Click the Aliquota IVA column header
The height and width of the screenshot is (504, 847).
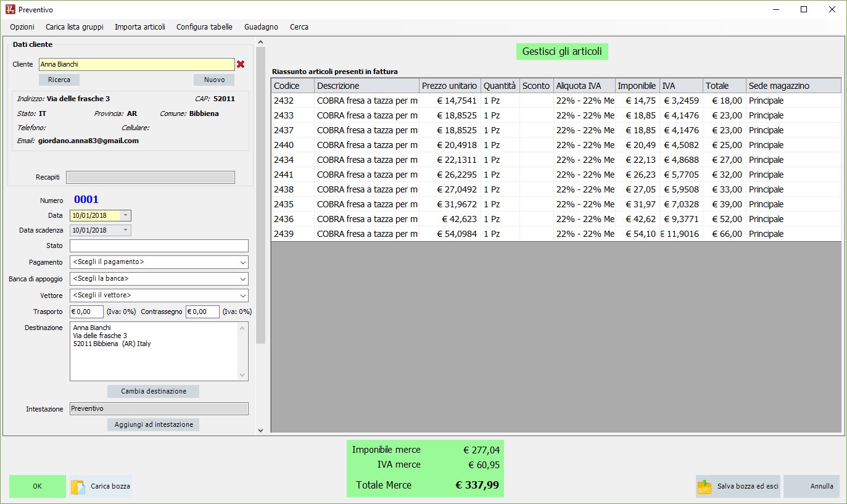(x=584, y=86)
